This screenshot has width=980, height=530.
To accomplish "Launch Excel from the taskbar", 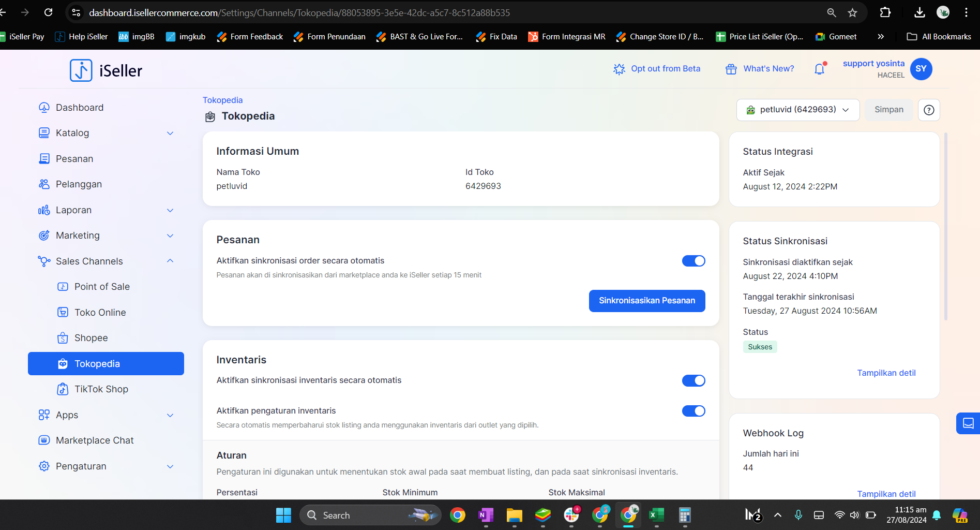I will [x=656, y=515].
